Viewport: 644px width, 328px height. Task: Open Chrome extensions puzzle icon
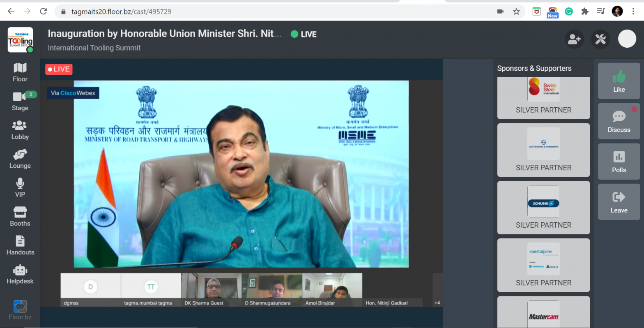(x=584, y=12)
